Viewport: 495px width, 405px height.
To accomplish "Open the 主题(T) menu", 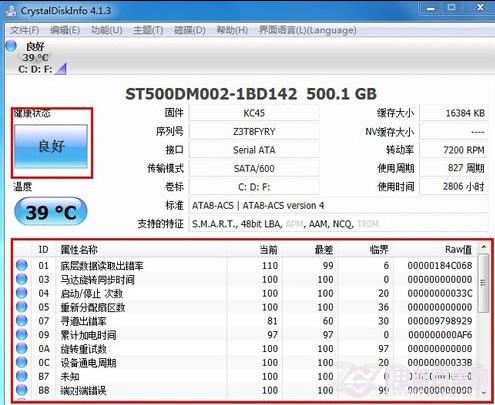I will pyautogui.click(x=148, y=30).
